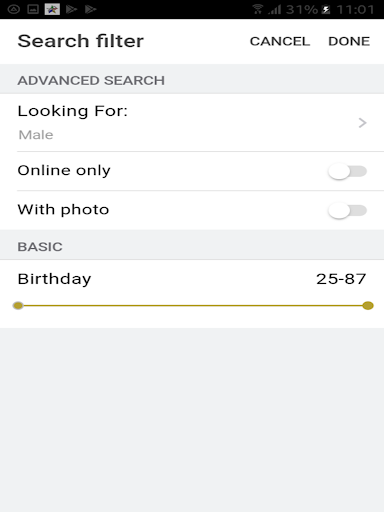Tap the image notification icon in status bar
The width and height of the screenshot is (384, 512).
tap(33, 9)
